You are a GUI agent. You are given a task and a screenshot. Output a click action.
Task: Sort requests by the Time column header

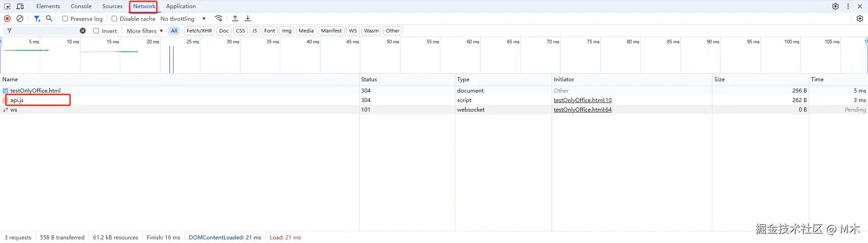tap(838, 79)
